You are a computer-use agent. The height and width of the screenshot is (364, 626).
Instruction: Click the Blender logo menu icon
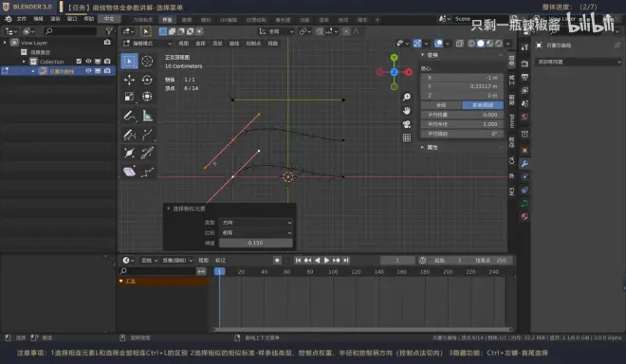point(8,19)
